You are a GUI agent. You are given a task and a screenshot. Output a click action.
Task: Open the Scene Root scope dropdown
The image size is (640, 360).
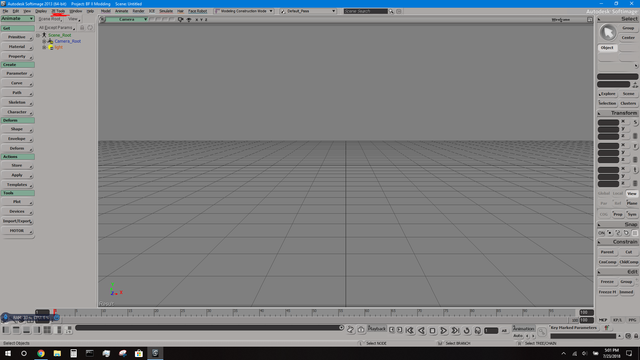tap(50, 19)
